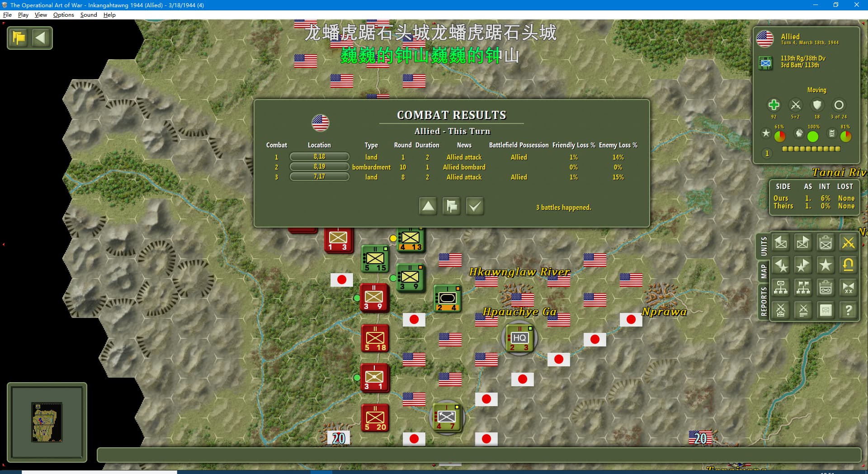Switch to the MAP side tab
868x474 pixels.
pos(764,271)
